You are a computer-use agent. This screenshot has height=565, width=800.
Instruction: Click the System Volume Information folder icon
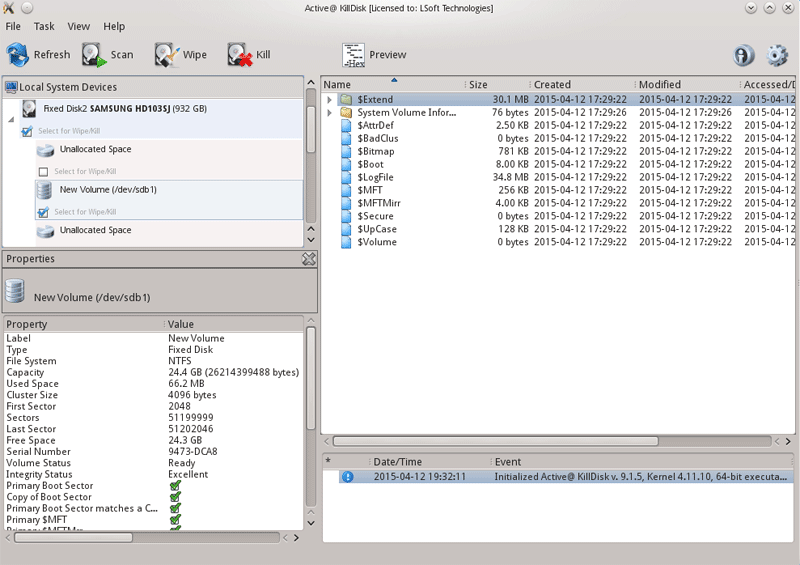tap(346, 112)
